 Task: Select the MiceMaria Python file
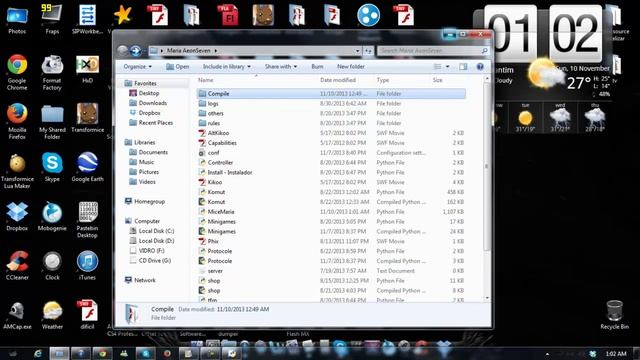pyautogui.click(x=331, y=211)
